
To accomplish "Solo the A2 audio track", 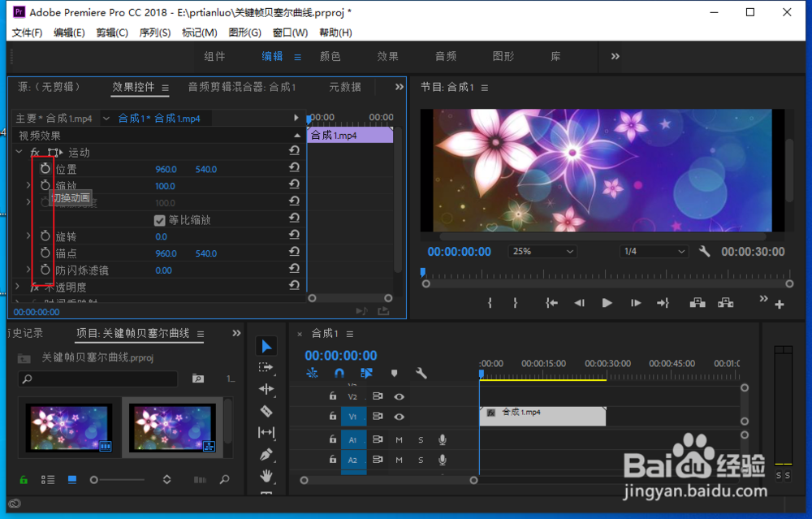I will [x=421, y=460].
